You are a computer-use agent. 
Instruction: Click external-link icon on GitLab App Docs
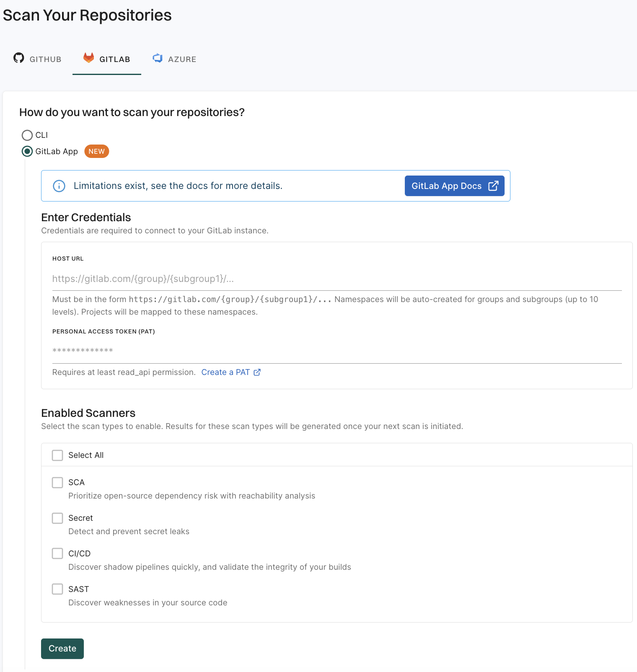493,186
